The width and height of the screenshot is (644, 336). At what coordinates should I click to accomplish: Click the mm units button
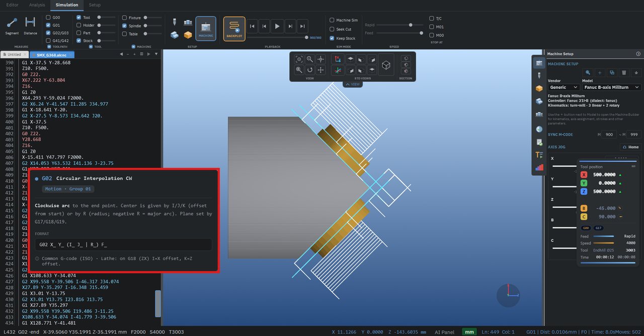[469, 332]
